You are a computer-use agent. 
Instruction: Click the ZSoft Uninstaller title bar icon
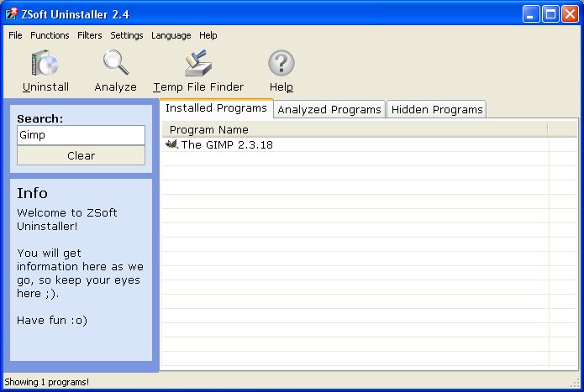tap(11, 13)
